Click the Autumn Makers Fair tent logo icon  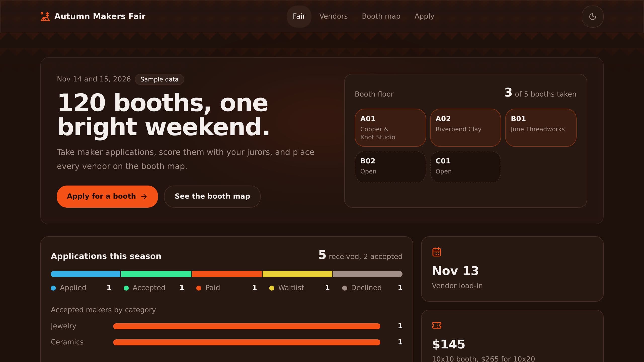pyautogui.click(x=45, y=17)
